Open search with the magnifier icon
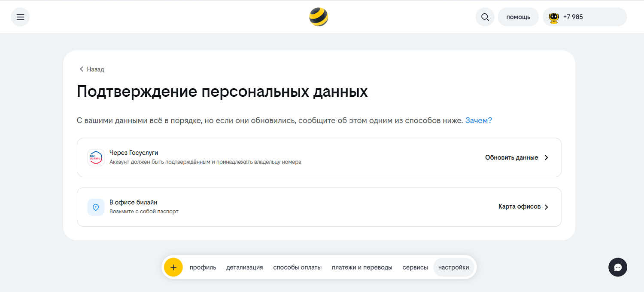Image resolution: width=644 pixels, height=292 pixels. coord(485,17)
